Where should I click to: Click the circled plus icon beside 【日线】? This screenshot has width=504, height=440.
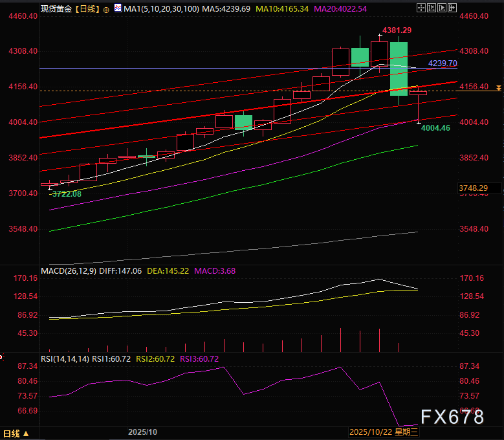pyautogui.click(x=106, y=10)
